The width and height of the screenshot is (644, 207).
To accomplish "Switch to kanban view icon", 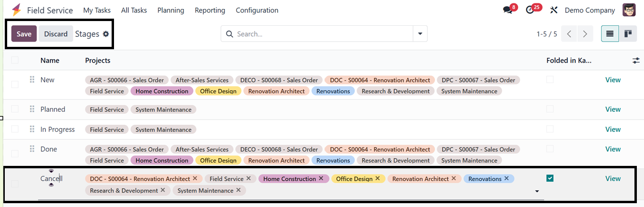I will point(628,34).
